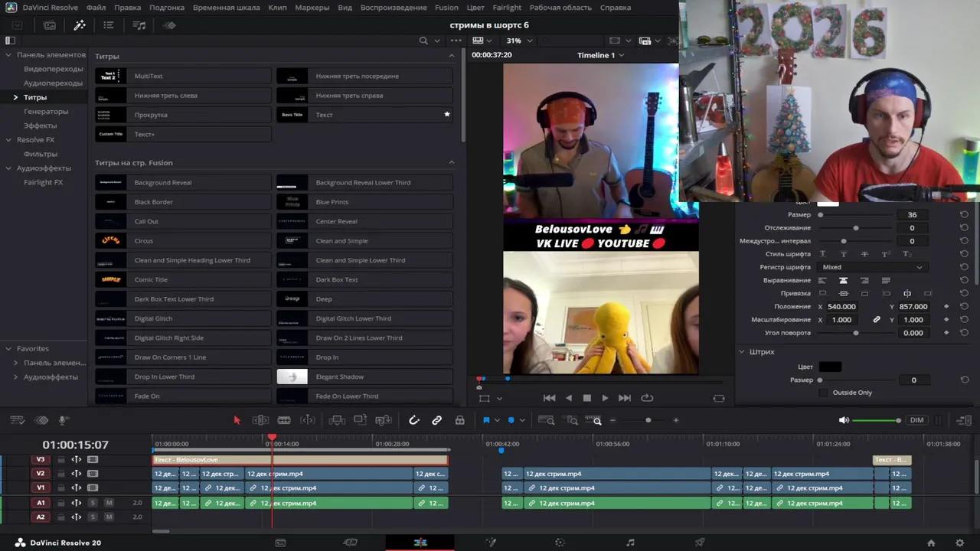Open the Маркеры menu

[x=312, y=7]
